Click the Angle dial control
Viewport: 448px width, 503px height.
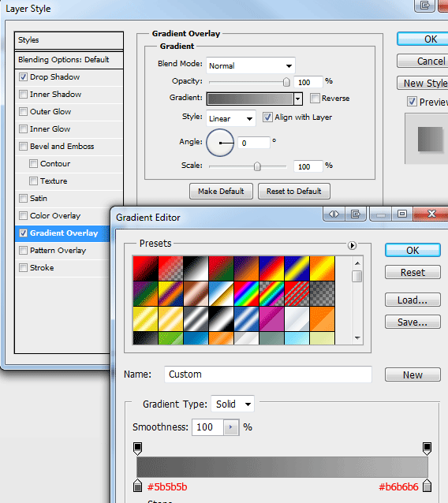220,143
